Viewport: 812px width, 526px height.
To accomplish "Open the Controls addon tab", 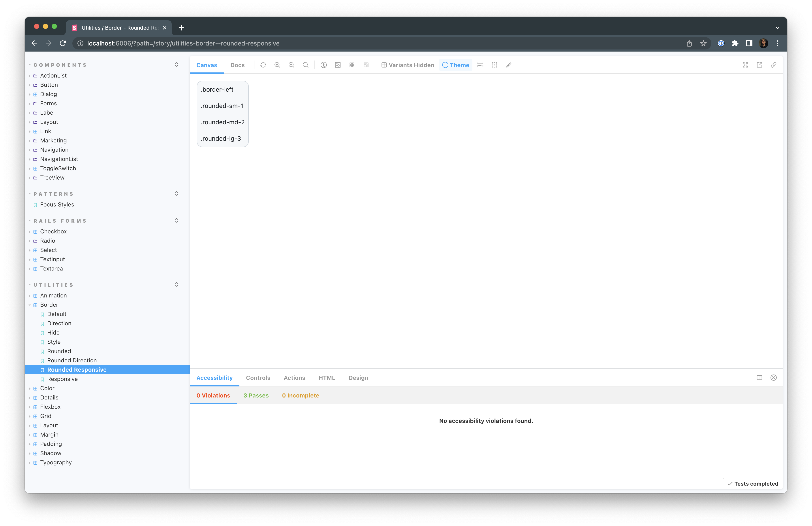I will pos(258,378).
